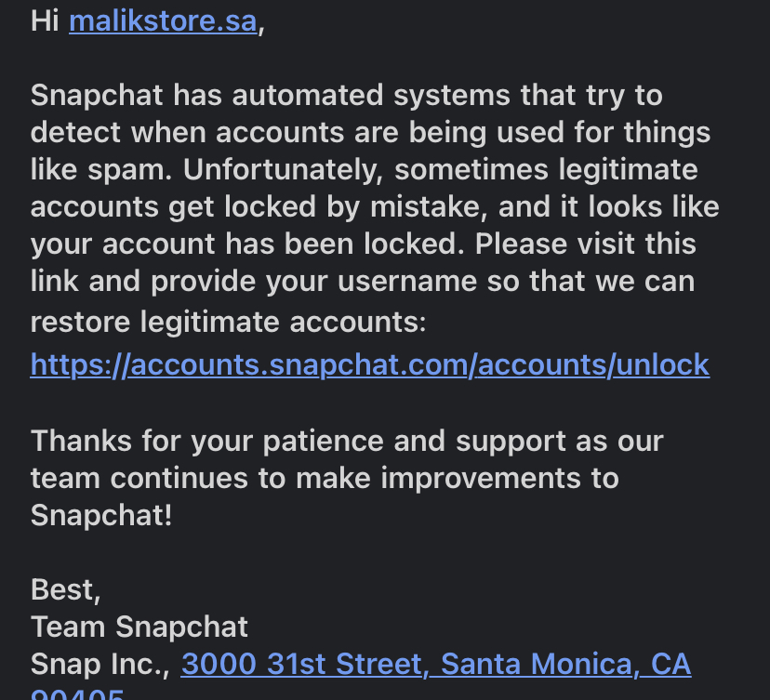Click the "Snap Inc.," company text
This screenshot has width=770, height=700.
click(100, 664)
